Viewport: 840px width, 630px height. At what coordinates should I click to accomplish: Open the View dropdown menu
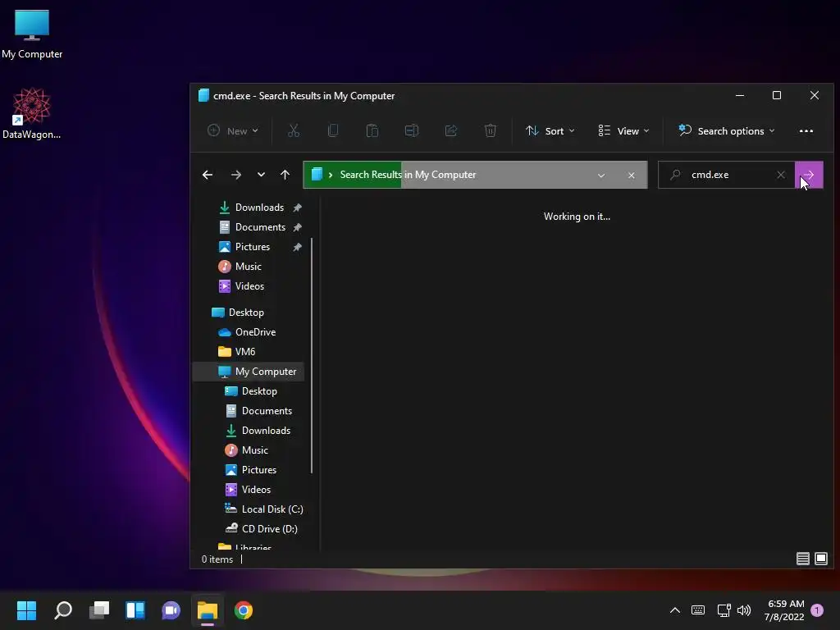(x=623, y=130)
